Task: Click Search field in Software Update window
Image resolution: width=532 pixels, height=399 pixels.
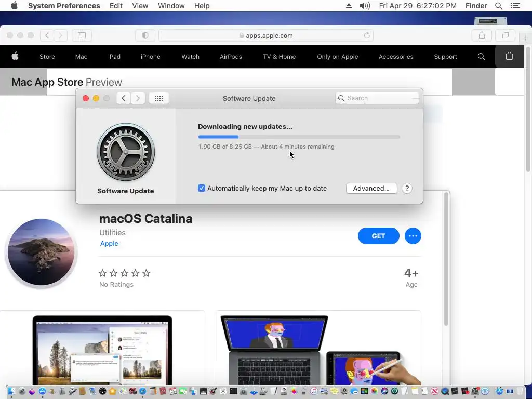Action: tap(377, 98)
